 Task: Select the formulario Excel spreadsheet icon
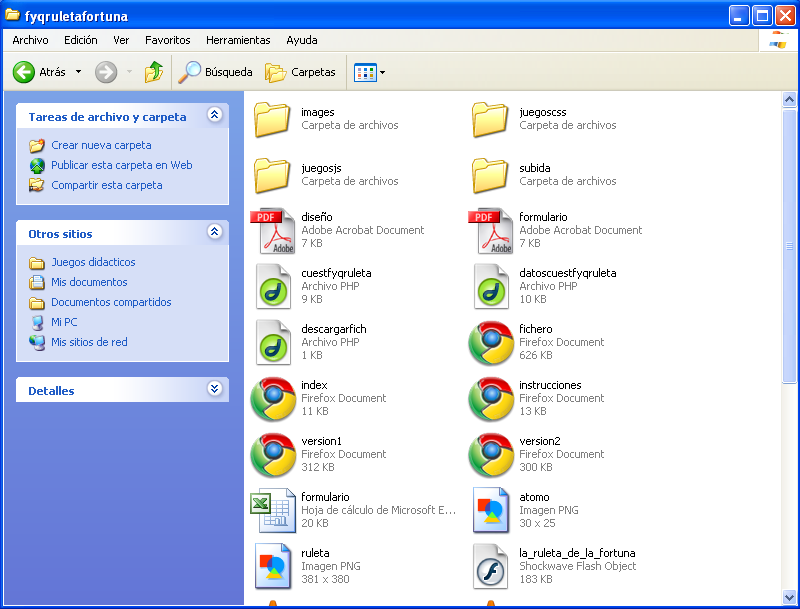272,511
